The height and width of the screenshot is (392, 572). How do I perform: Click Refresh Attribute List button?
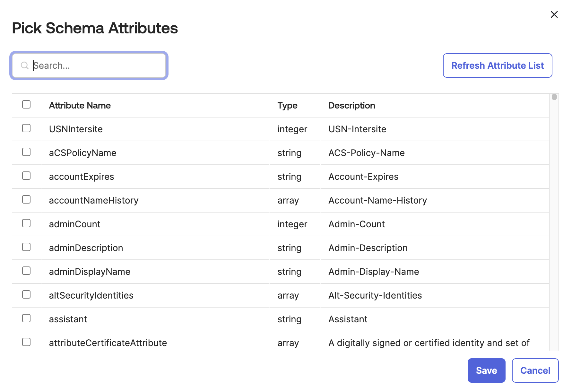(497, 65)
